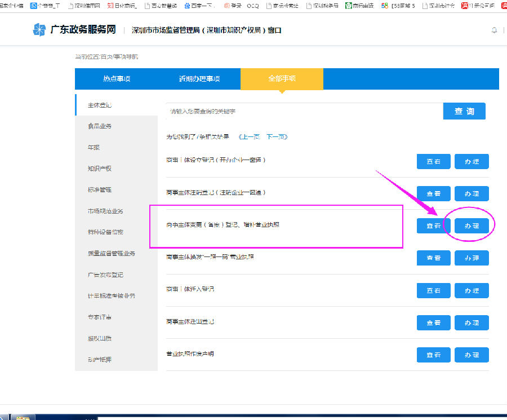This screenshot has width=507, height=420.
Task: Switch to the 近期办理事项 tab
Action: coord(199,79)
